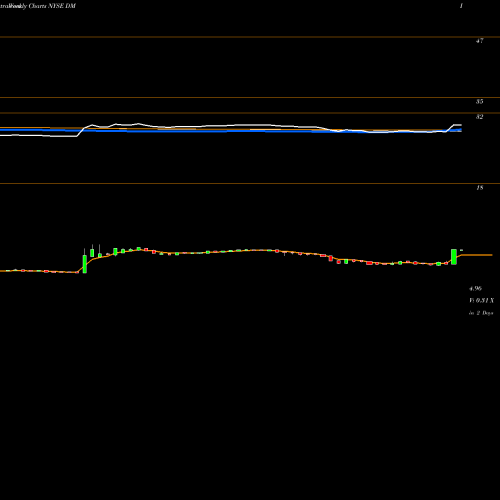The image size is (500, 500).
Task: Click the price axis label 35
Action: (479, 102)
